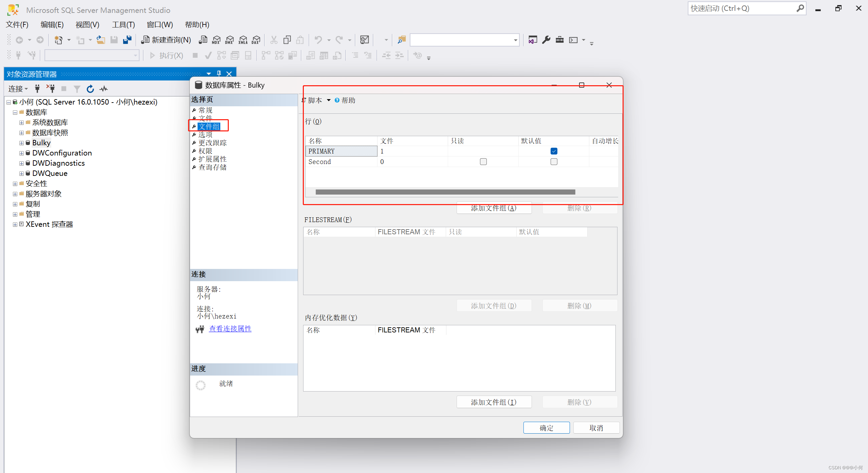Open the 视图(V) menu
The width and height of the screenshot is (868, 473).
[87, 24]
